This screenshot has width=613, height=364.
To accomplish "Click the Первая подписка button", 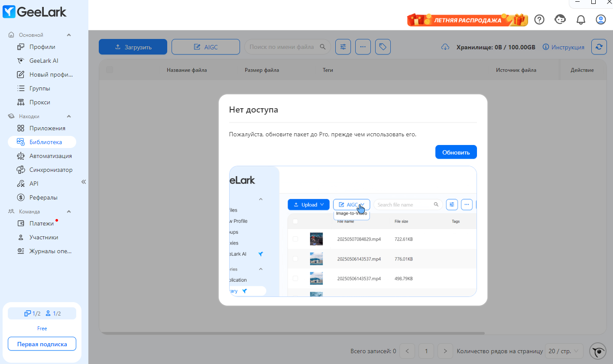I will tap(42, 344).
